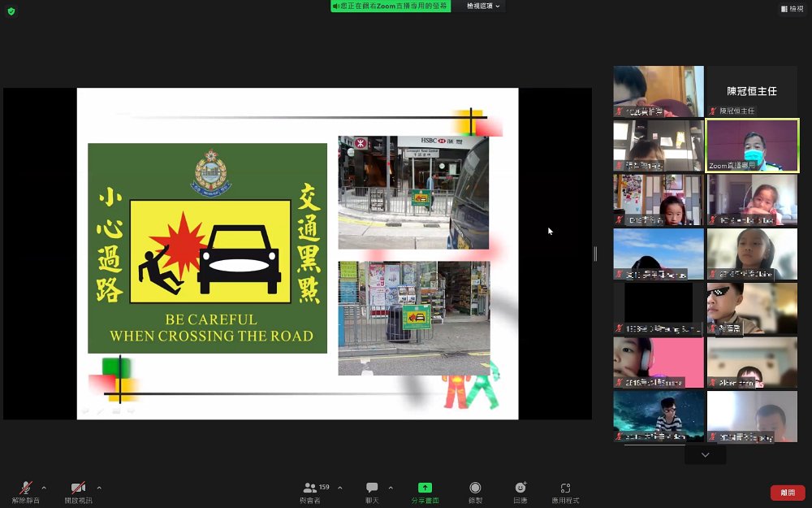Image resolution: width=812 pixels, height=508 pixels.
Task: Expand the arrow next to Participants
Action: tap(339, 488)
